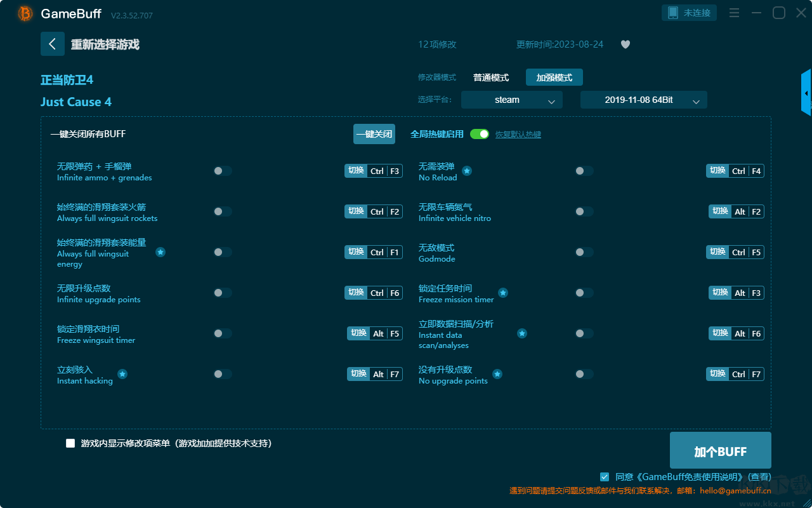
Task: Check the in-game cheat menu display checkbox
Action: point(70,443)
